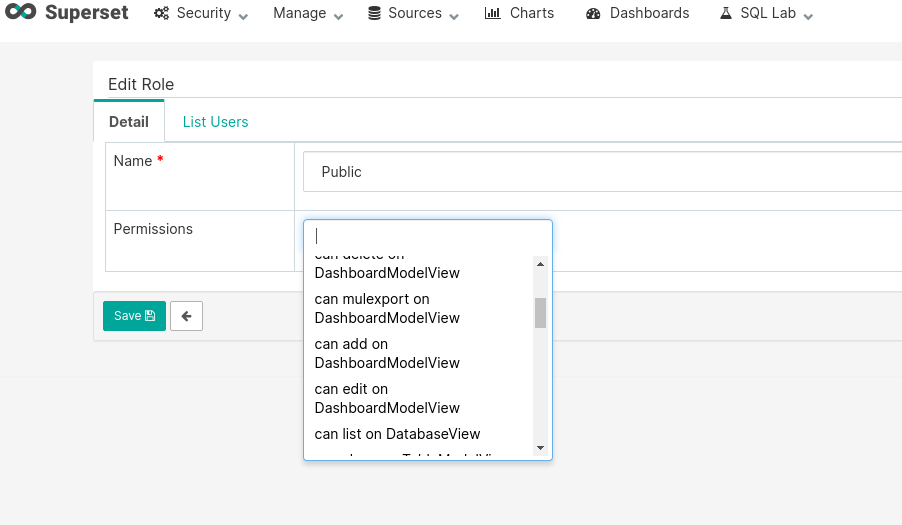Click the Superset infinity logo icon
The image size is (902, 525).
tap(21, 12)
